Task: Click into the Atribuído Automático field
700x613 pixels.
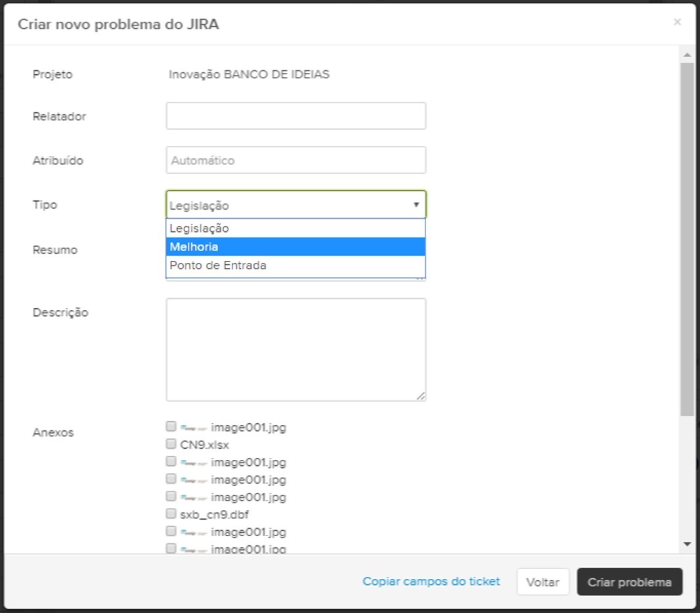Action: click(x=295, y=160)
